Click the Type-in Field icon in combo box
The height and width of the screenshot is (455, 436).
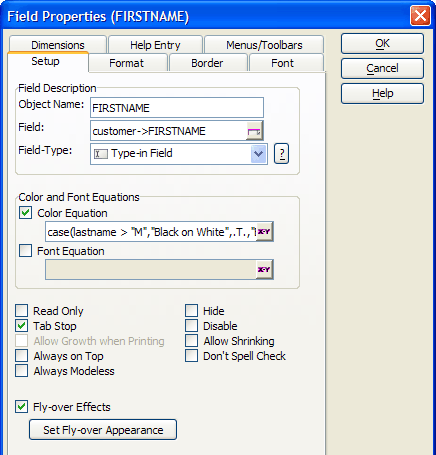coord(101,154)
